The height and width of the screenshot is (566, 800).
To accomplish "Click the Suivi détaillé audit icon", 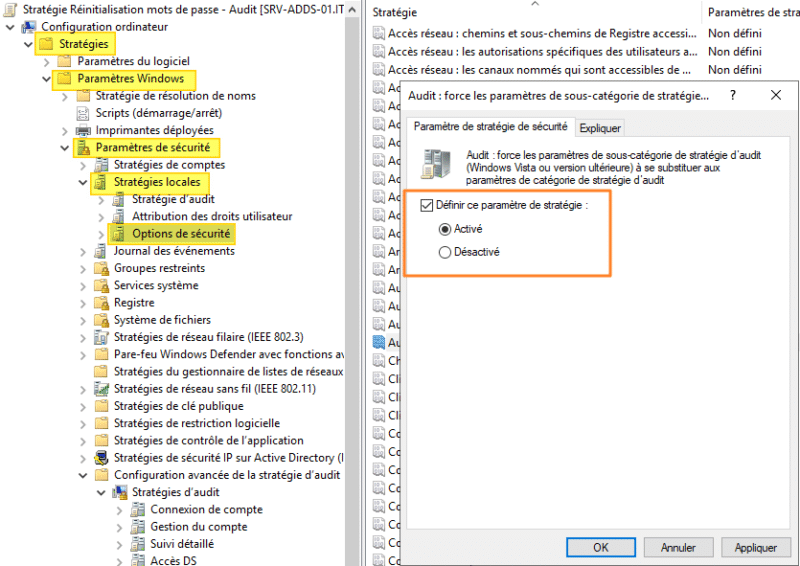I will click(138, 544).
